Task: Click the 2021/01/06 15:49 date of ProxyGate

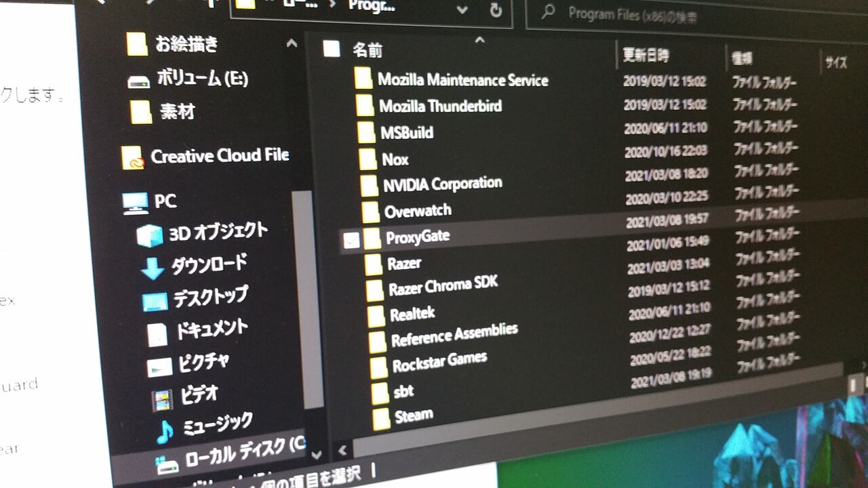Action: (x=669, y=243)
